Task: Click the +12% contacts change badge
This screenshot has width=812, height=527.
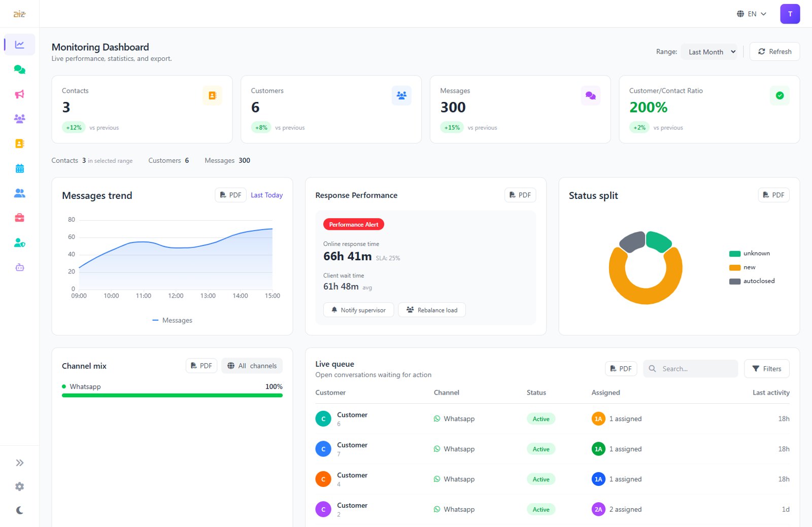Action: pos(74,127)
